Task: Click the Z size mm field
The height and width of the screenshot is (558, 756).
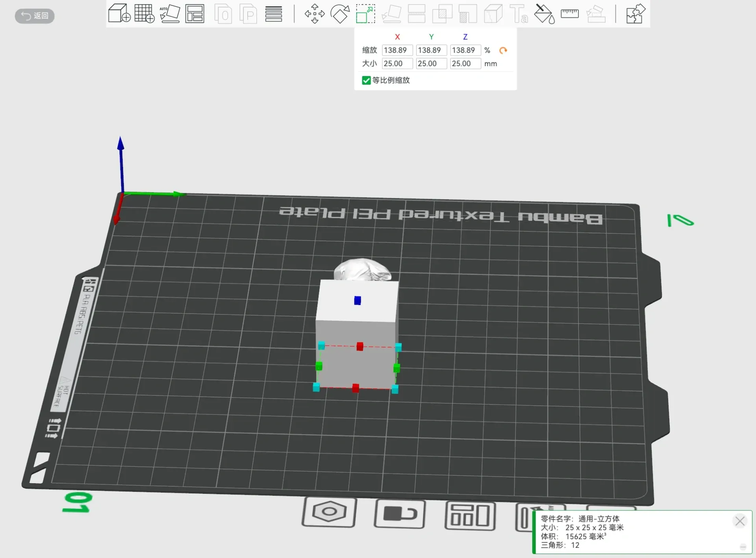Action: coord(465,64)
